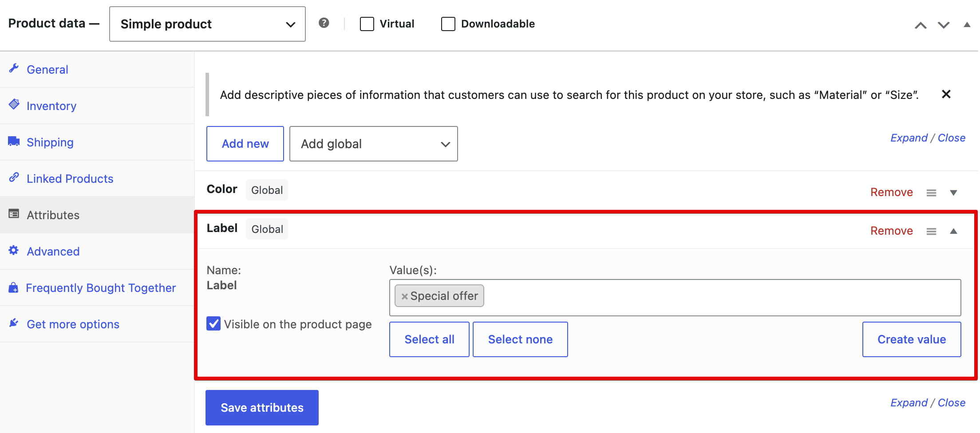Image resolution: width=980 pixels, height=433 pixels.
Task: Move the Product data panel up
Action: tap(921, 25)
